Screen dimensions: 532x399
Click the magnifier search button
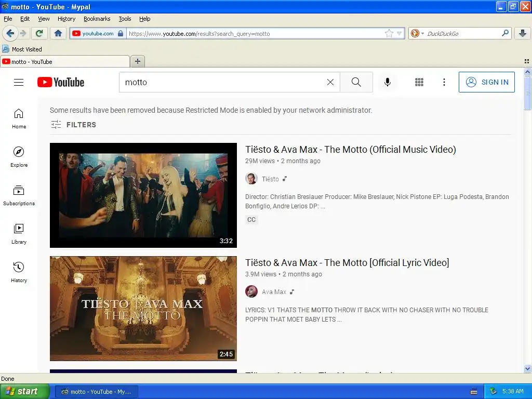(356, 82)
